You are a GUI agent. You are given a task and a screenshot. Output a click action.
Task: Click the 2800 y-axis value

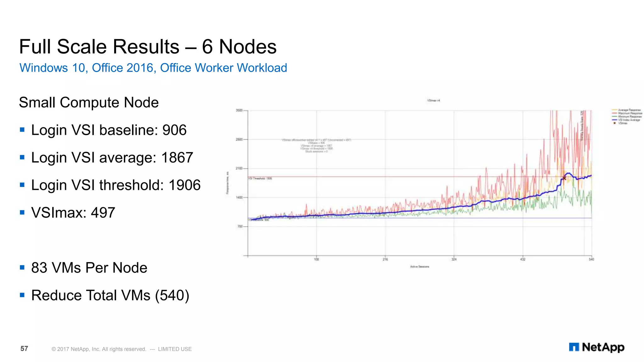point(239,140)
